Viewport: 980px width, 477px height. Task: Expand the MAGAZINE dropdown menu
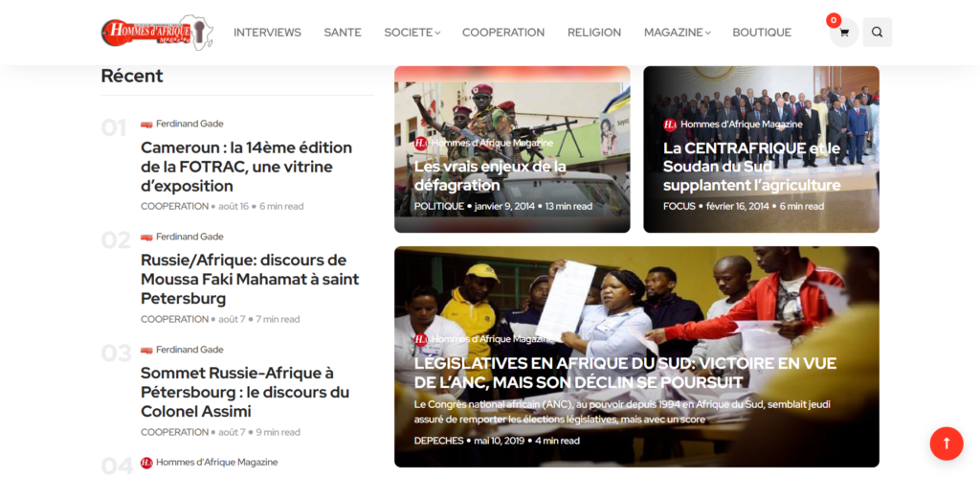pos(677,33)
